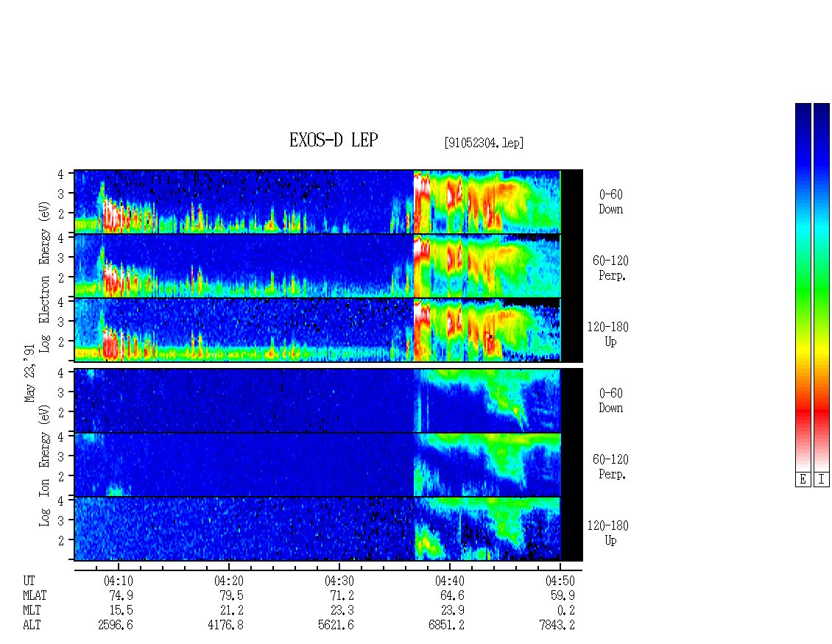Click the MLAT value 64.6

tap(453, 595)
